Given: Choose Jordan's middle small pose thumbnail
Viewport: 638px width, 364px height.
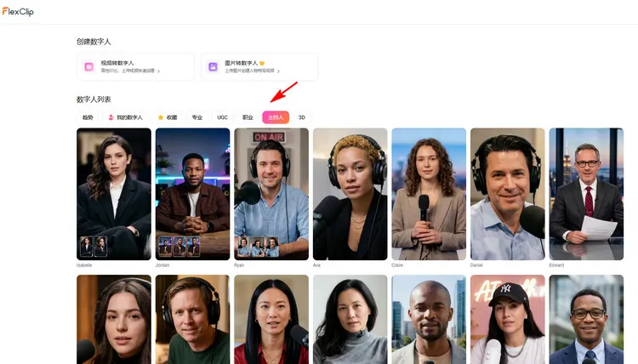Looking at the screenshot, I should [179, 247].
